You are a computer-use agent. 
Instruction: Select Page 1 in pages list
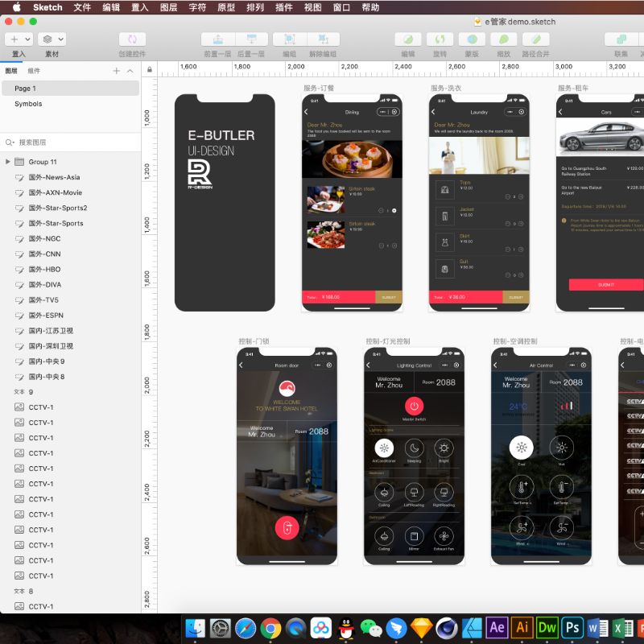pyautogui.click(x=71, y=89)
